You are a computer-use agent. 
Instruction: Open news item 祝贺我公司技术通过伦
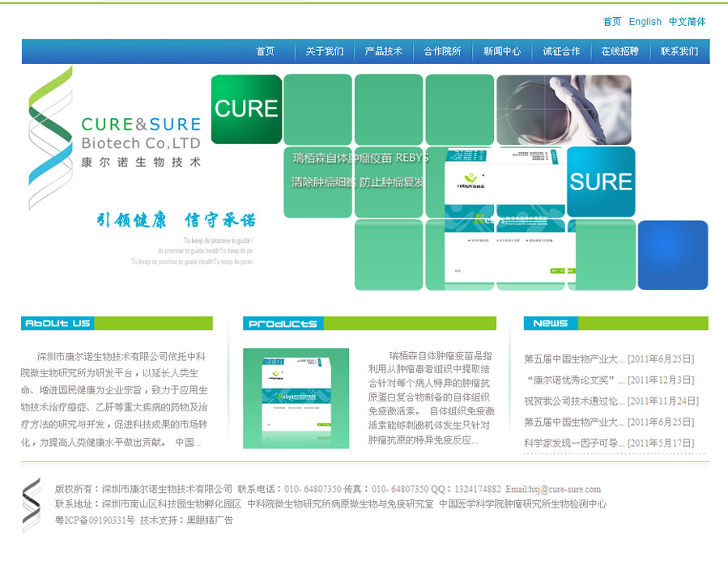pyautogui.click(x=574, y=401)
